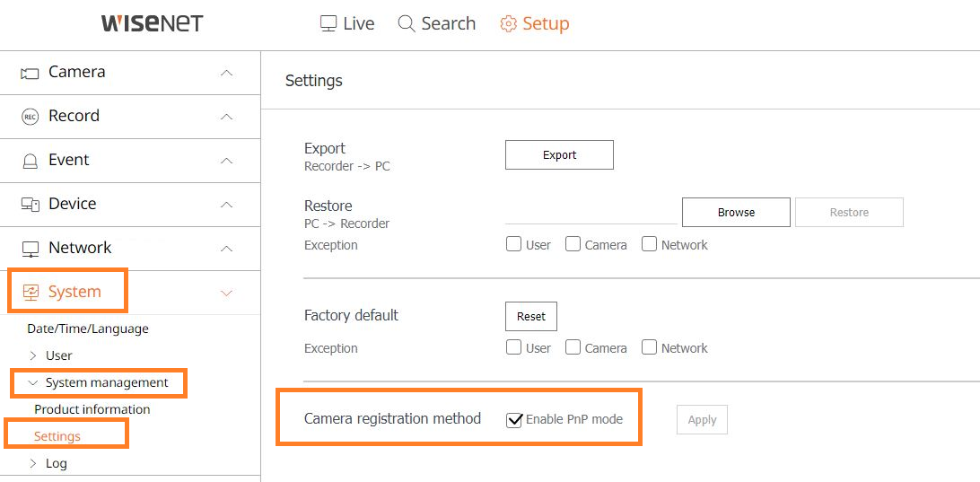Disable the Enable PnP mode checkbox

(x=513, y=419)
